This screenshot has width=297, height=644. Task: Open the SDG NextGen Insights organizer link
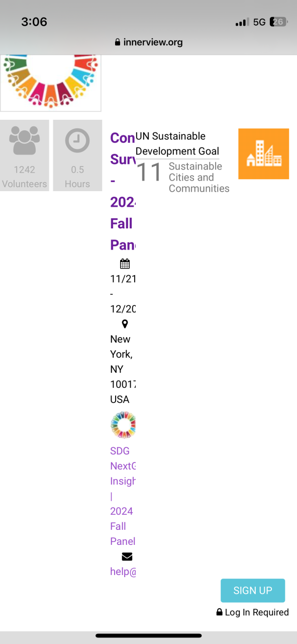[123, 496]
